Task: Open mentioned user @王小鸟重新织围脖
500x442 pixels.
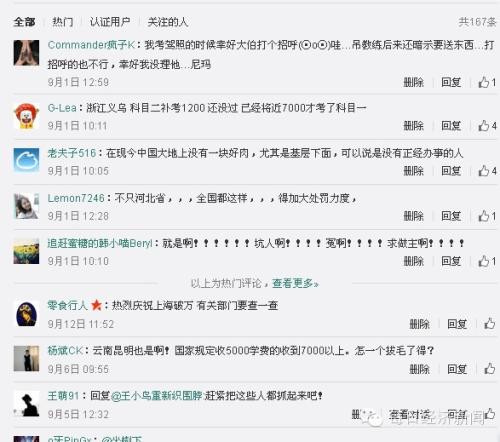Action: click(x=156, y=396)
